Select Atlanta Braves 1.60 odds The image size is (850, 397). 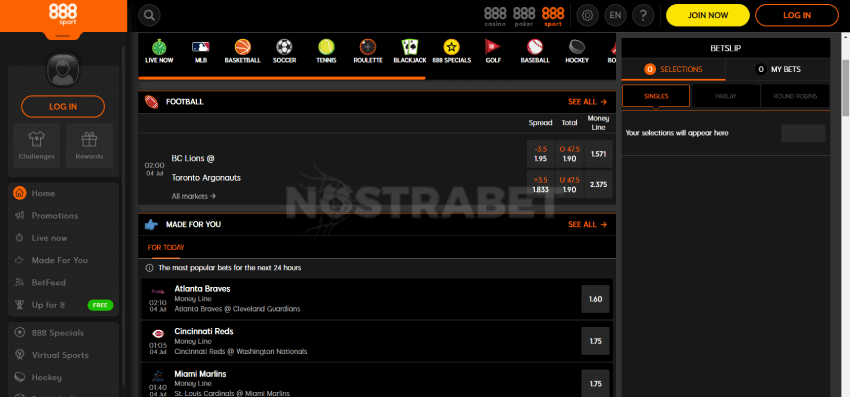[595, 299]
